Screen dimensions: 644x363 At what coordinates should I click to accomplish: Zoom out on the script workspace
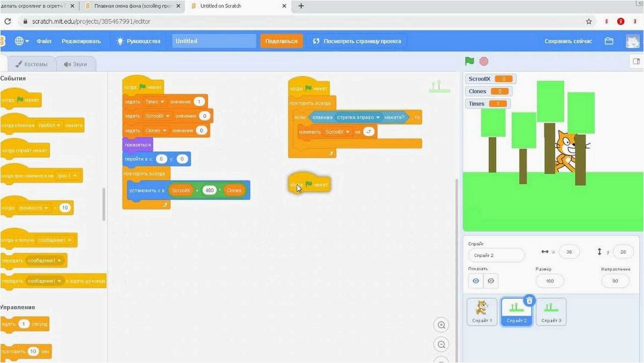441,345
